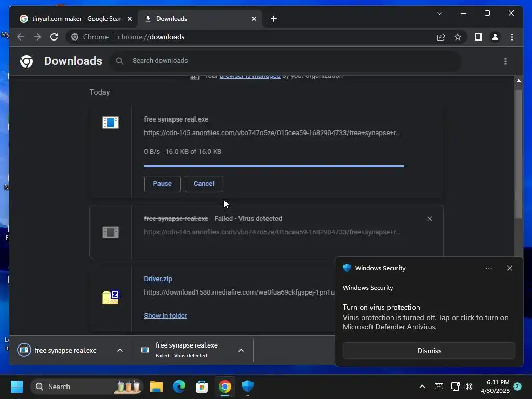Click the Turn on virus protection message
532x399 pixels.
[x=425, y=317]
